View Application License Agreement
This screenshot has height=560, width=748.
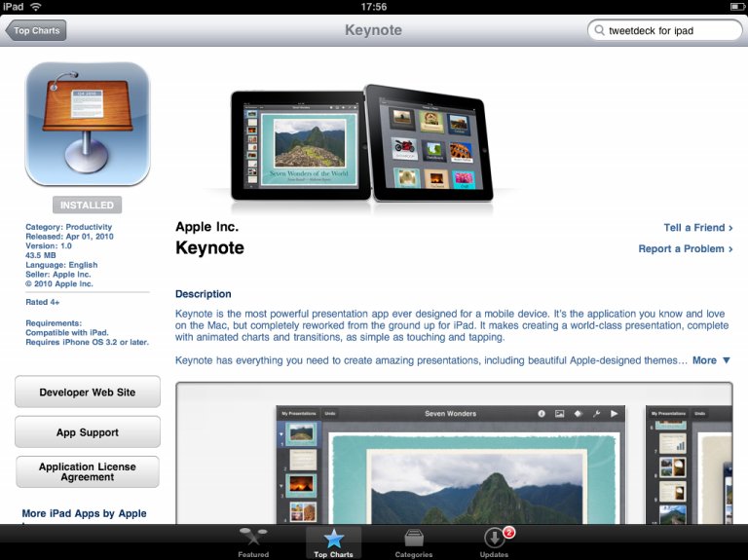pos(88,472)
